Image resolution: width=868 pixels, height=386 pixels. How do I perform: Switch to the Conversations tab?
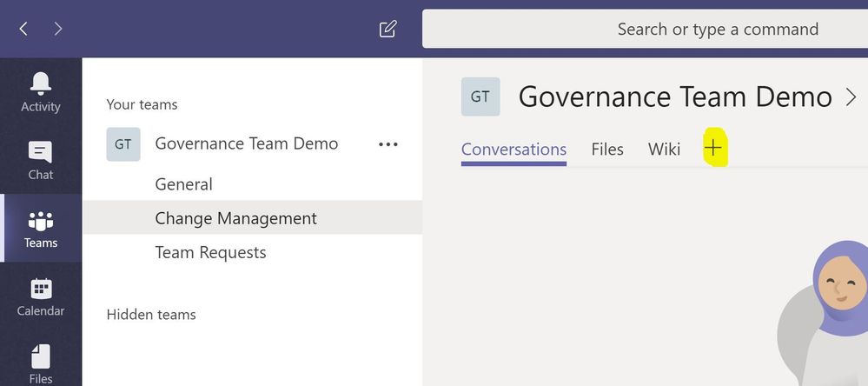tap(514, 150)
